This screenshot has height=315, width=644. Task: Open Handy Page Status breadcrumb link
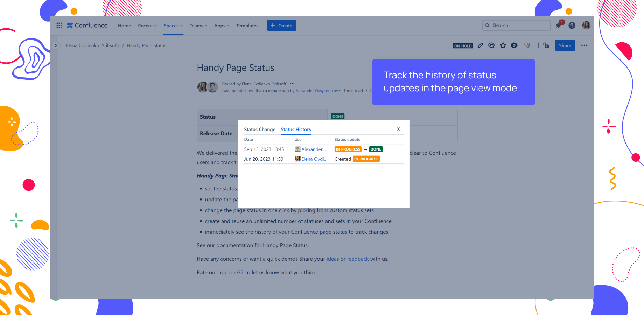click(146, 45)
